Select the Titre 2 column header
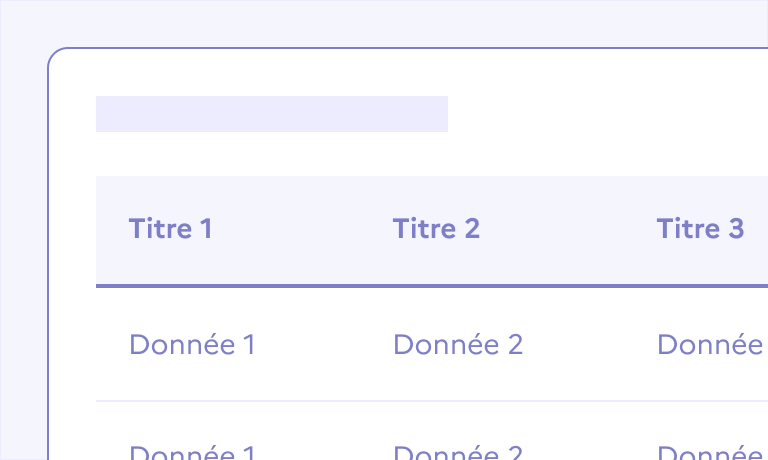 (436, 229)
